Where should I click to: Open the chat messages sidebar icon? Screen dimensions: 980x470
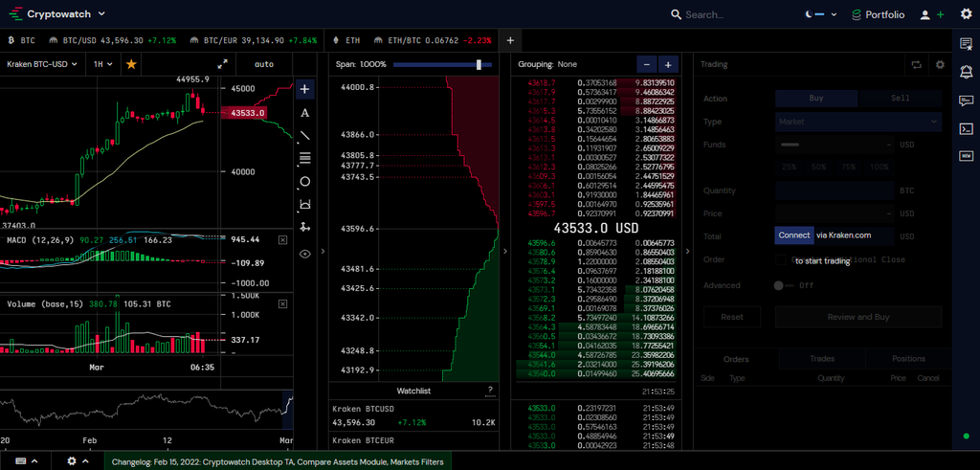click(x=966, y=101)
